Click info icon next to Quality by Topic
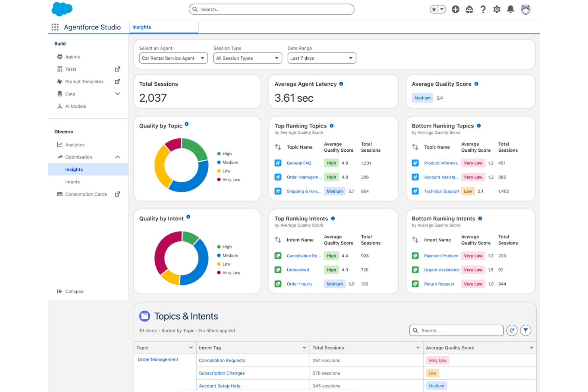588x392 pixels. 187,124
